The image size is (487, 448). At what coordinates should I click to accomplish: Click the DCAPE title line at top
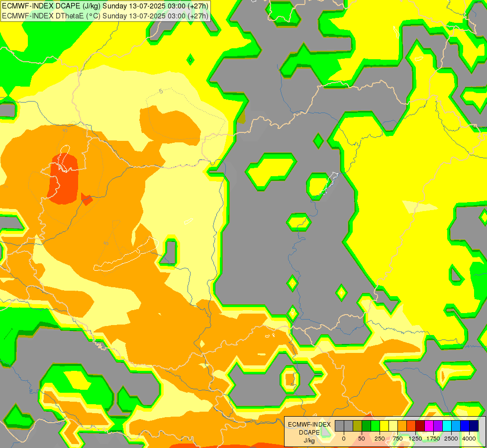105,6
